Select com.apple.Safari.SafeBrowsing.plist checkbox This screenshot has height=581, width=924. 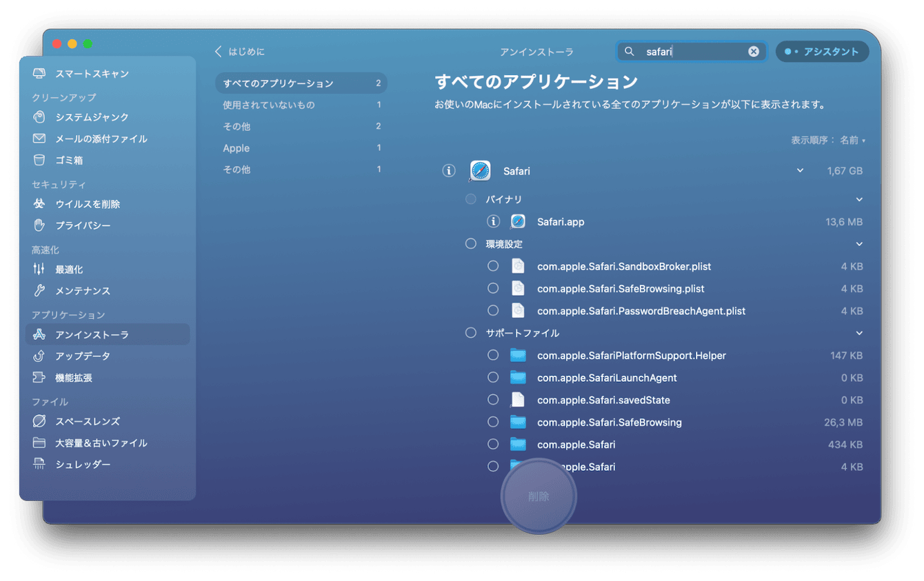[x=493, y=289]
